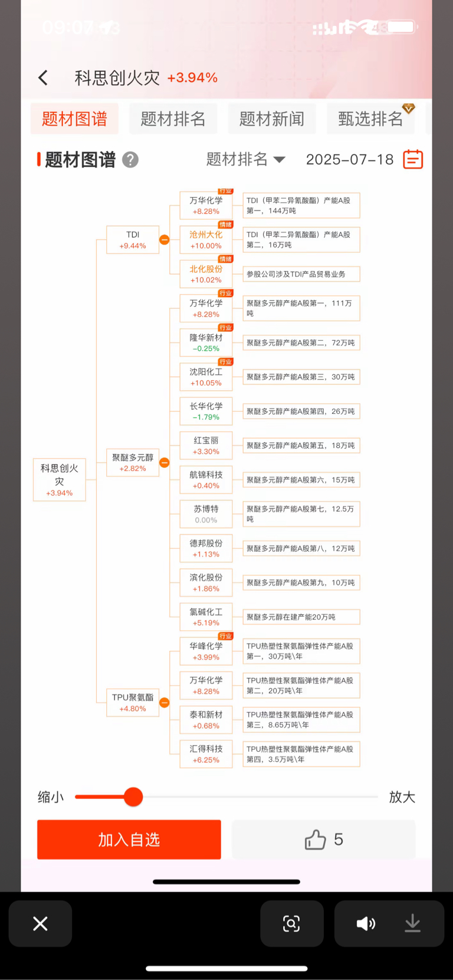Open 北化股份 +10.02% stock node

[x=206, y=274]
